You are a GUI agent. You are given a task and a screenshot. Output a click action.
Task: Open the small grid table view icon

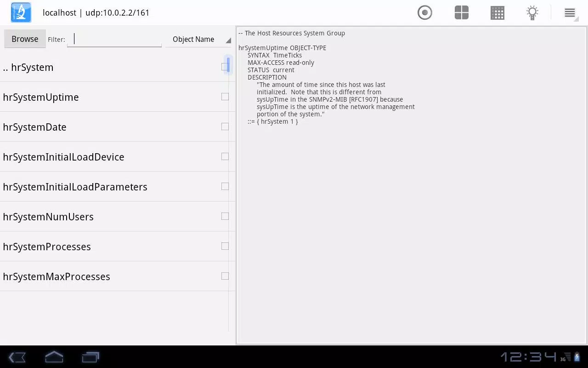(498, 12)
